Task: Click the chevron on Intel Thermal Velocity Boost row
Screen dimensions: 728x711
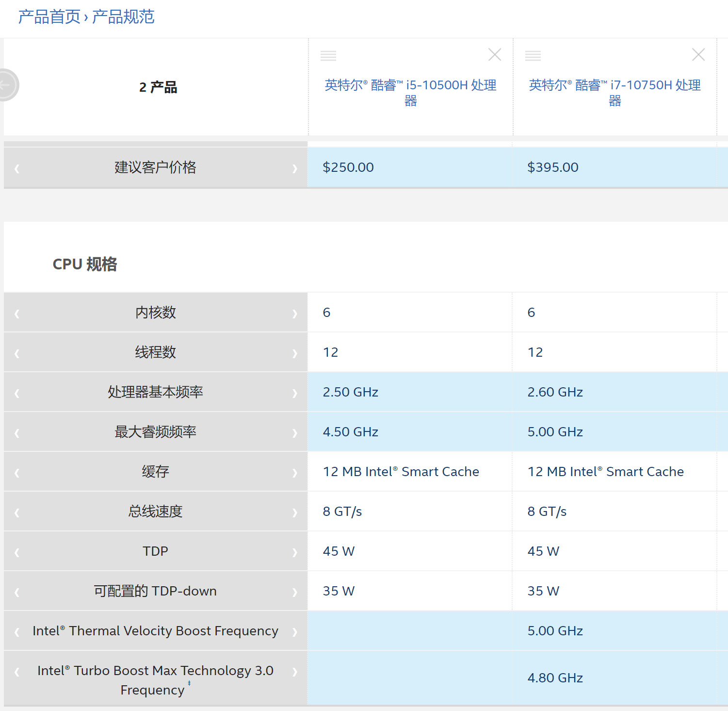Action: pos(295,631)
